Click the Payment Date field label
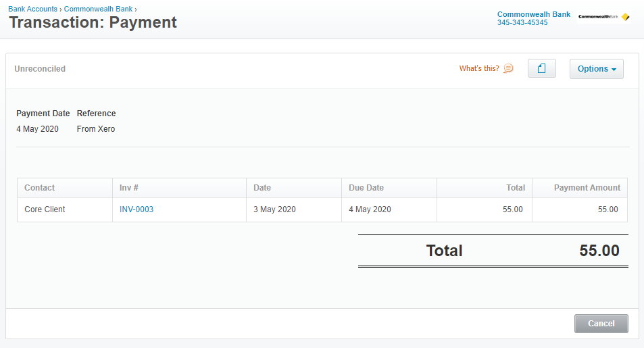 43,114
